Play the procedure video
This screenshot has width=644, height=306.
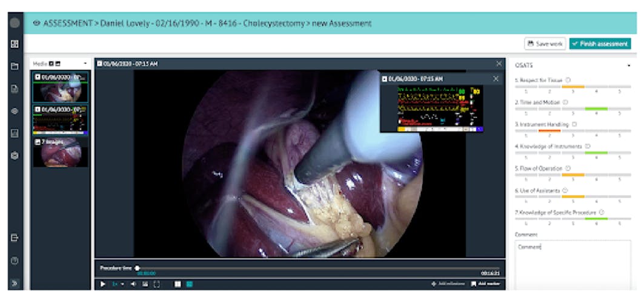coord(102,284)
